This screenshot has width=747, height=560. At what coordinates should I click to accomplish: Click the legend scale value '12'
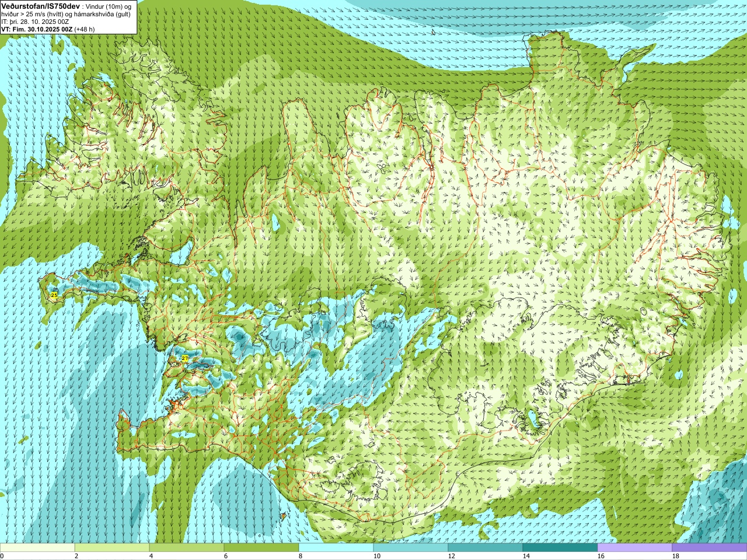point(451,556)
